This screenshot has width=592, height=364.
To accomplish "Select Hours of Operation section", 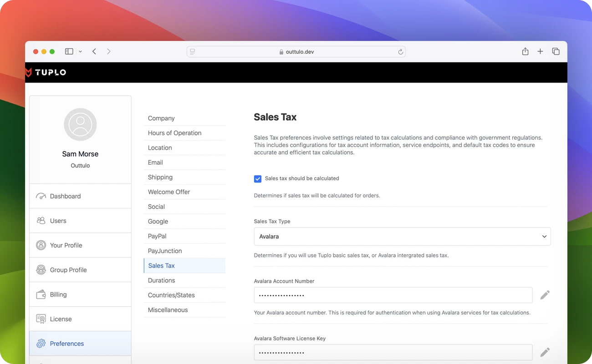I will point(184,133).
